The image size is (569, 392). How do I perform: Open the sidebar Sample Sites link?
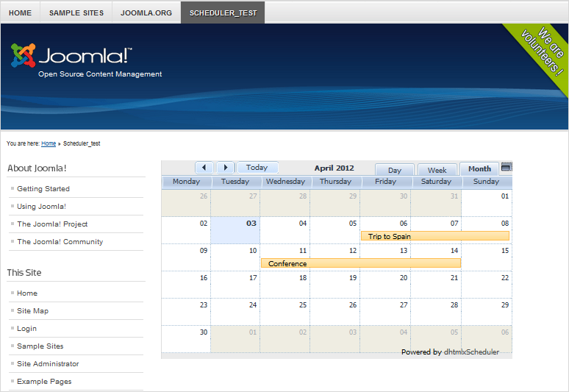[x=40, y=346]
